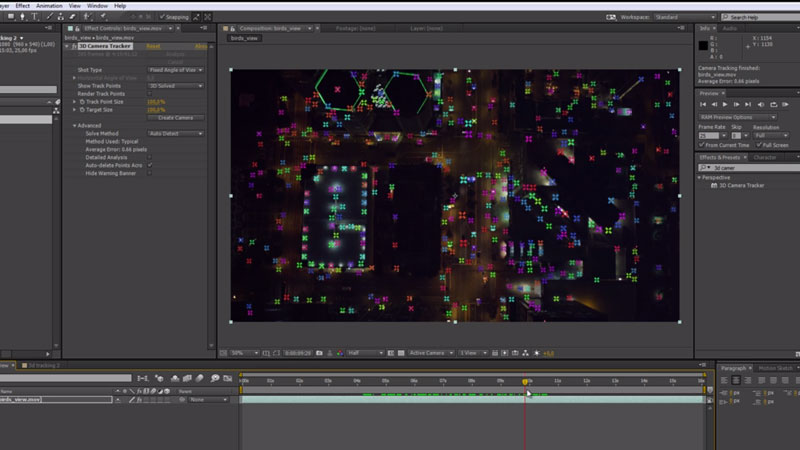Enable the Render Track Points checkbox
Image resolution: width=800 pixels, height=450 pixels.
point(150,94)
